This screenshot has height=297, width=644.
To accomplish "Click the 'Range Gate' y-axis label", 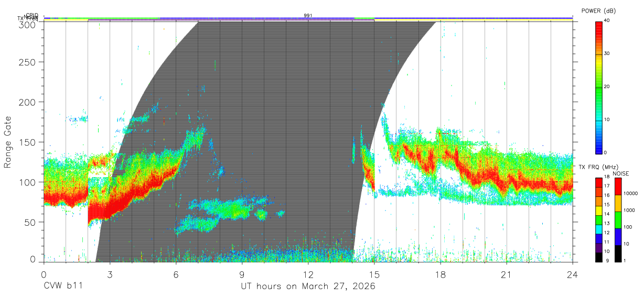I will pos(8,142).
